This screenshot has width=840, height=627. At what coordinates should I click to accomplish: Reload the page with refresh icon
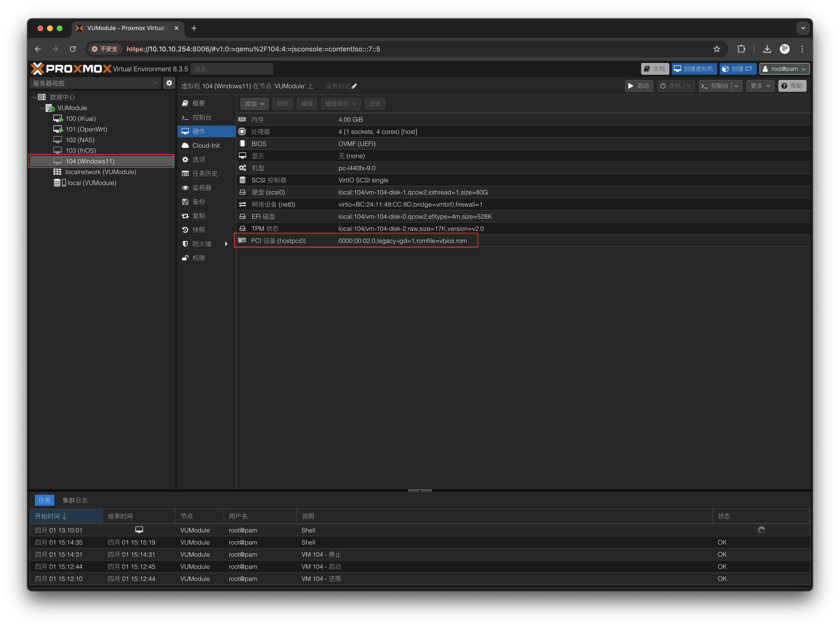tap(73, 49)
